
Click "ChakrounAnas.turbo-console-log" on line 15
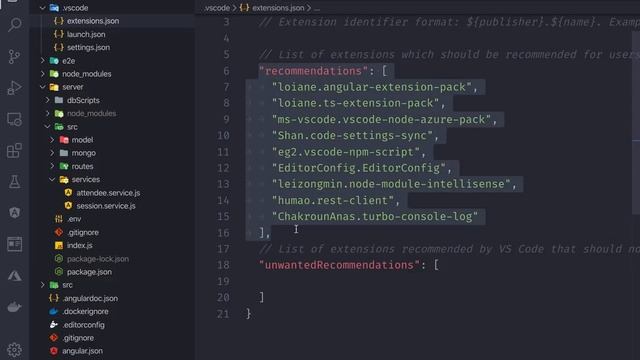coord(375,216)
